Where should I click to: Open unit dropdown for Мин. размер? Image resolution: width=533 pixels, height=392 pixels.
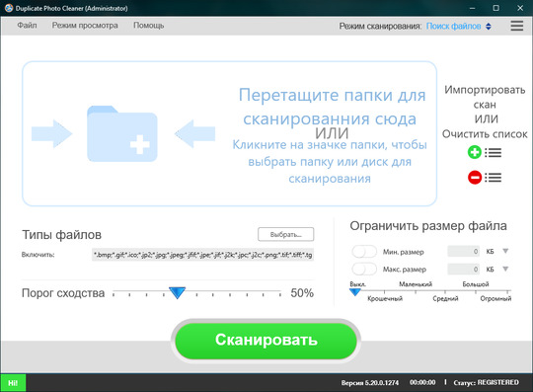click(505, 251)
